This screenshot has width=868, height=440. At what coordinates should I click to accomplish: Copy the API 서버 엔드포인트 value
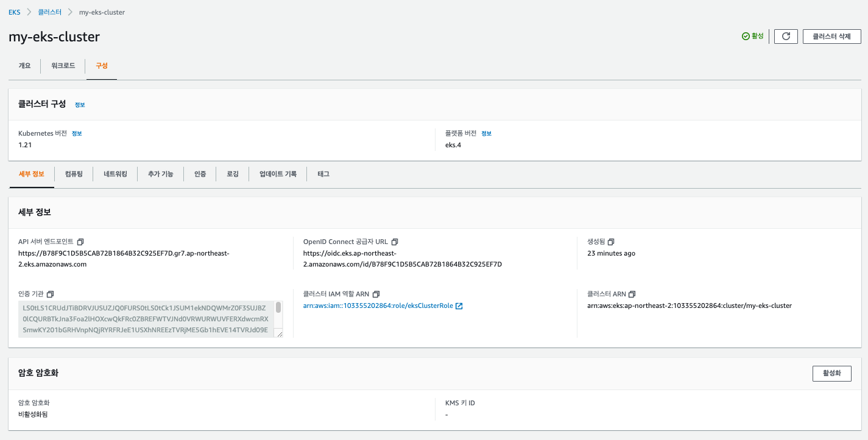pos(80,242)
